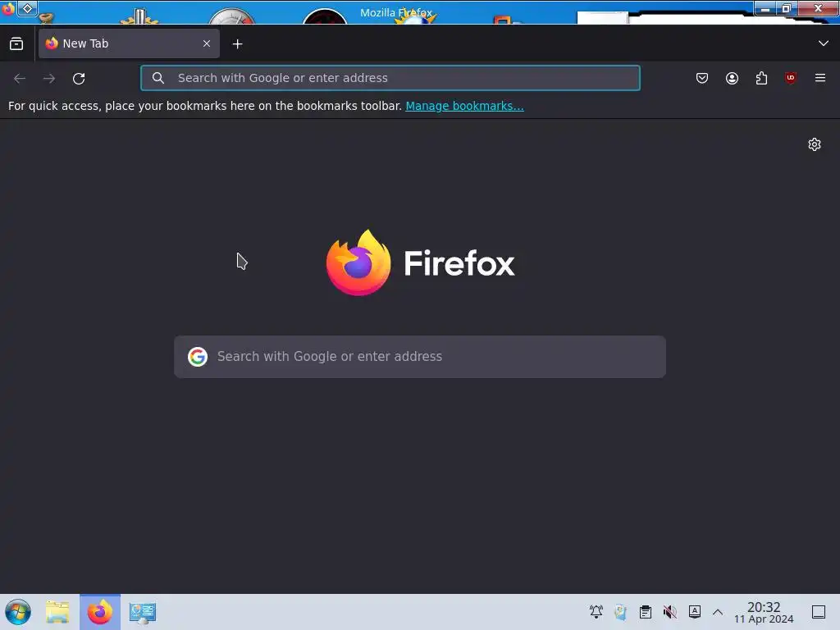Reload the current page

[79, 78]
